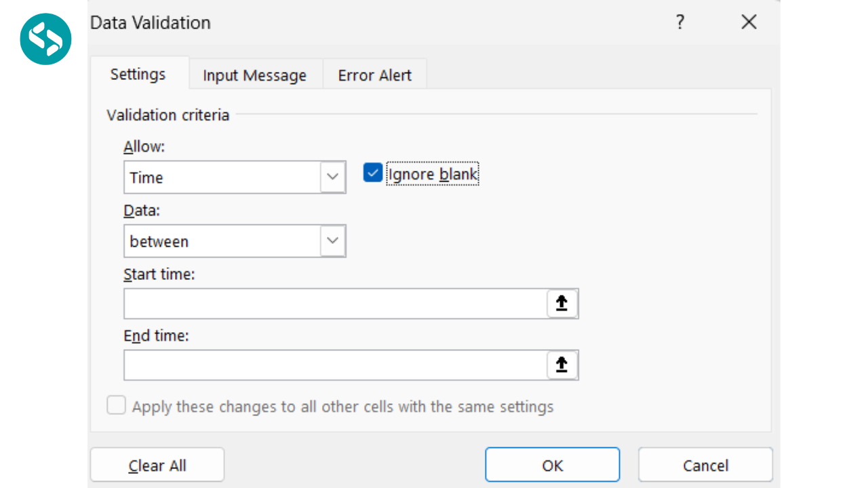Enable the Ignore blank checkbox
868x488 pixels.
click(372, 173)
